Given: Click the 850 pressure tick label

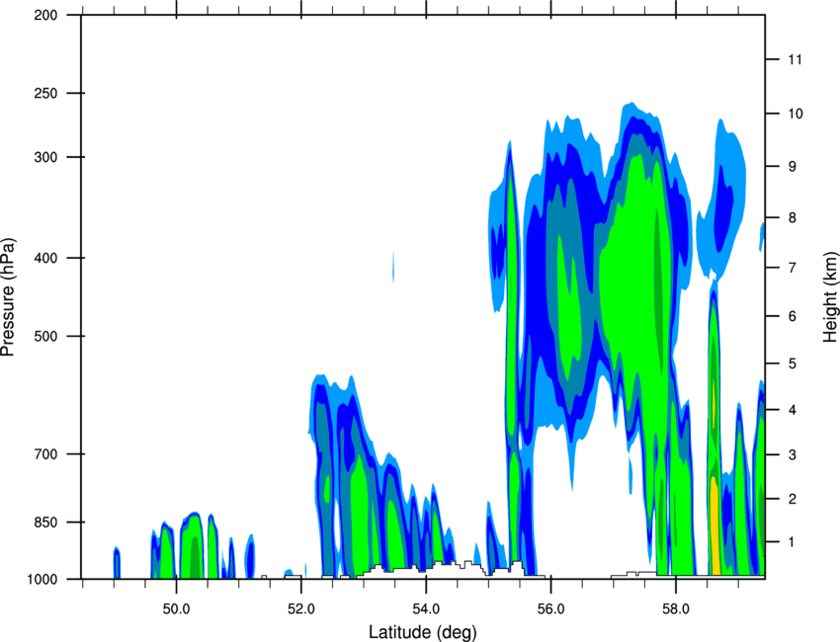Looking at the screenshot, I should tap(45, 522).
